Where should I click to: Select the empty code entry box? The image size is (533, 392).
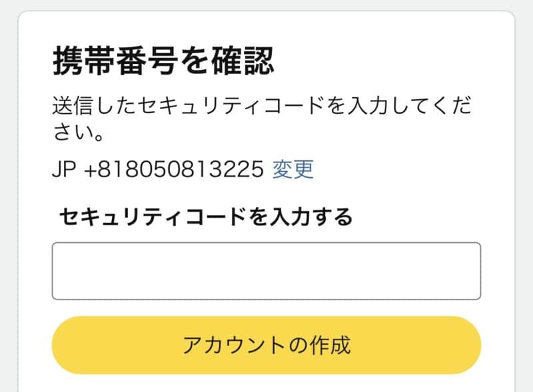(266, 271)
